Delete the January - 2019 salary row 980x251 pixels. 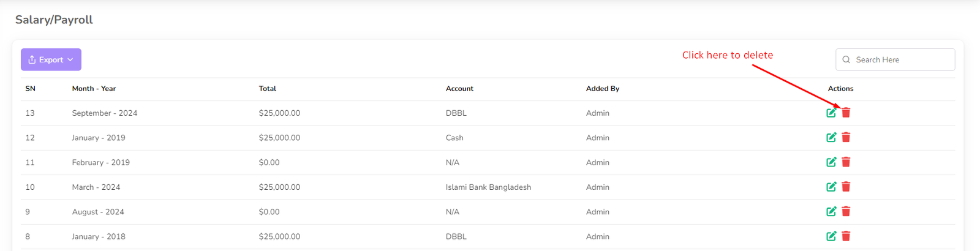846,137
